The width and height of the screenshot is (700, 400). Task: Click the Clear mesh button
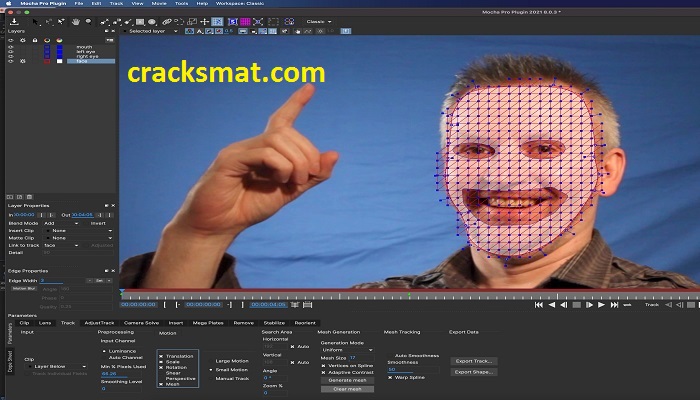point(347,389)
